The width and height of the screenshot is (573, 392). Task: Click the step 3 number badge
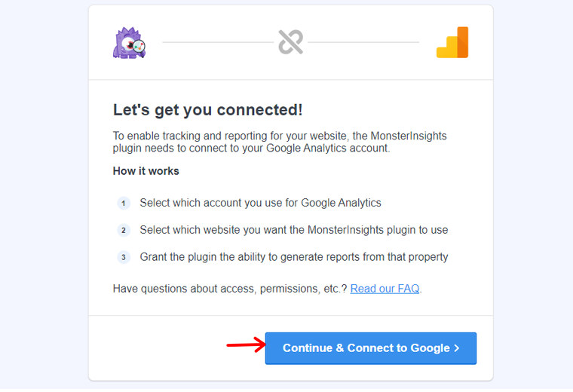[124, 257]
